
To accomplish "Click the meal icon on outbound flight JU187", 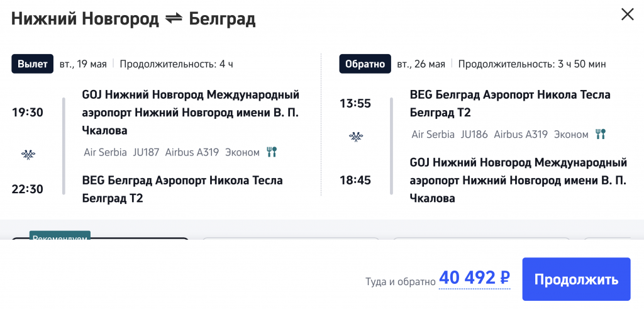I will point(272,152).
